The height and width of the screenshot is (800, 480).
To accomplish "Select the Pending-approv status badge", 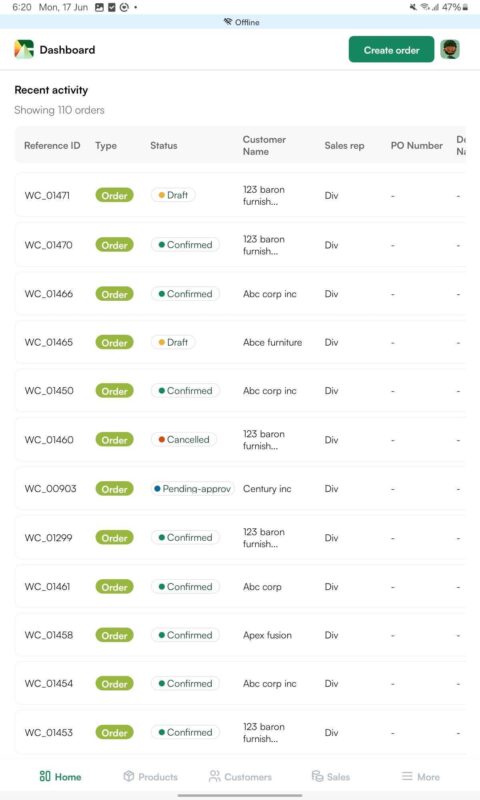I will pyautogui.click(x=192, y=488).
